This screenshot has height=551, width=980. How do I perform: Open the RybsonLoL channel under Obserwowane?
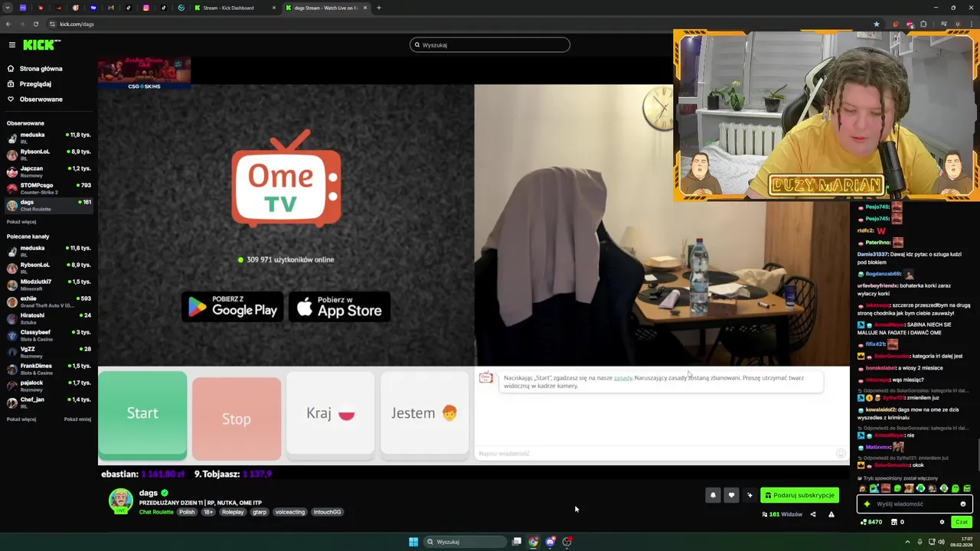(x=49, y=155)
